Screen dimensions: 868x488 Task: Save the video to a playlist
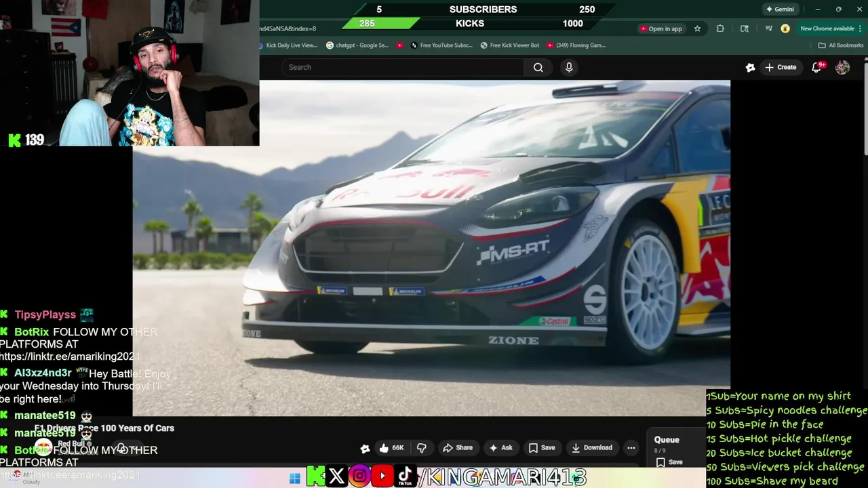pos(542,448)
